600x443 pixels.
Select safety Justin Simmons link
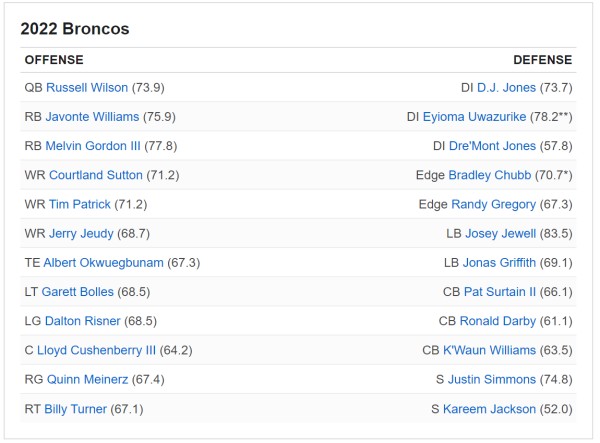(499, 379)
